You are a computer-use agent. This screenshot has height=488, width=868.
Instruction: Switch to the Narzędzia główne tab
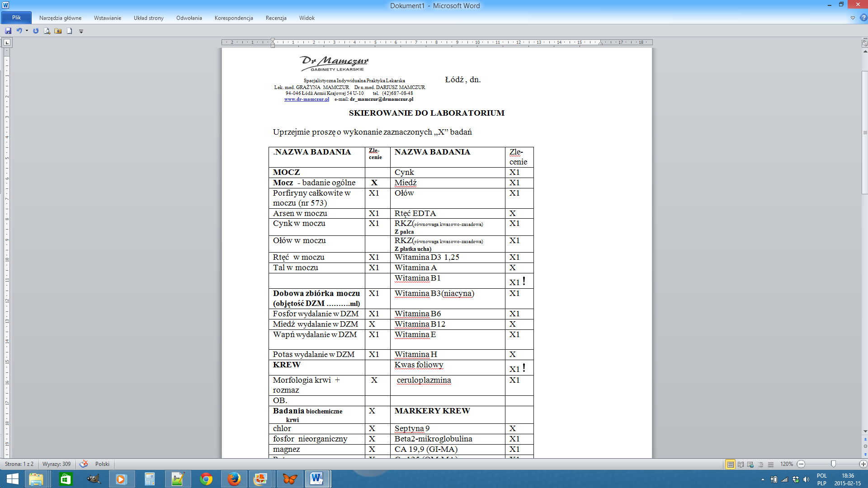pos(60,18)
